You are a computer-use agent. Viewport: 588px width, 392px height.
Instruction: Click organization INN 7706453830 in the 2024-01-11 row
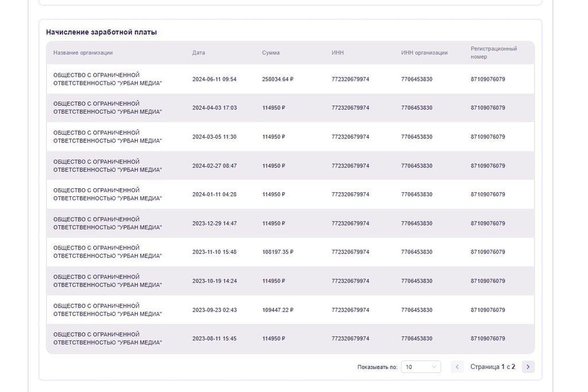click(417, 195)
